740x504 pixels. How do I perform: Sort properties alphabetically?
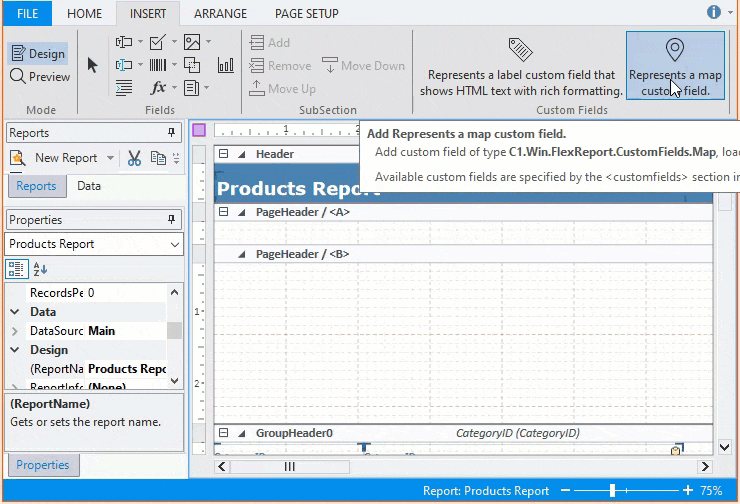(x=40, y=269)
